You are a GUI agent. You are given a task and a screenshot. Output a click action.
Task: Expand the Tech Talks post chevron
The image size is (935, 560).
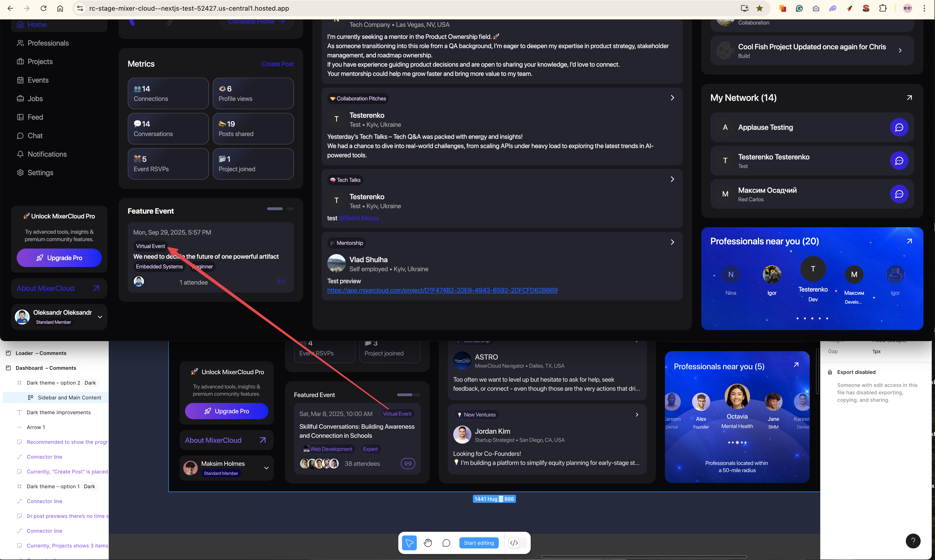click(x=672, y=179)
